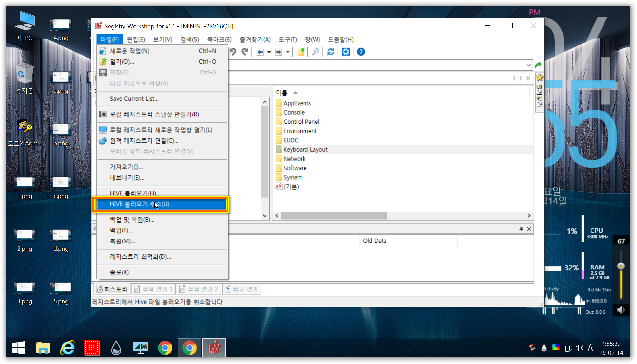Choose 열기(O)... from File menu
Viewport: 637px width, 364px height.
click(162, 62)
